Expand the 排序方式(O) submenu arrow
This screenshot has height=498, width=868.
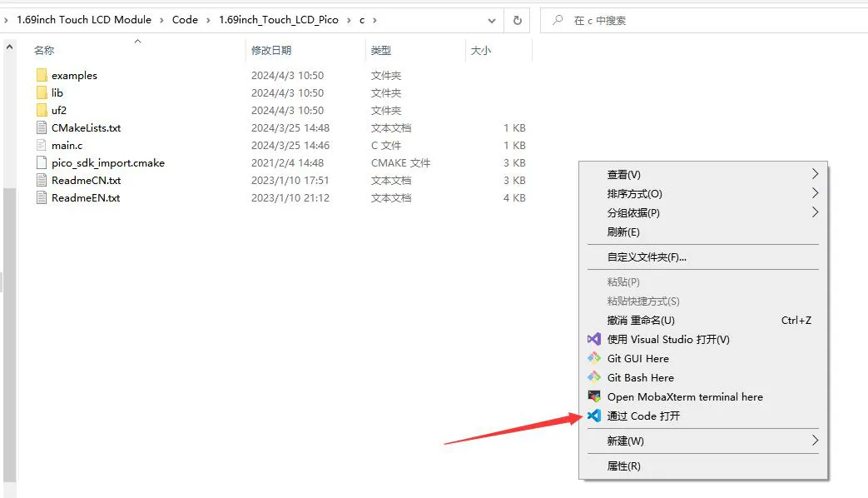click(815, 193)
